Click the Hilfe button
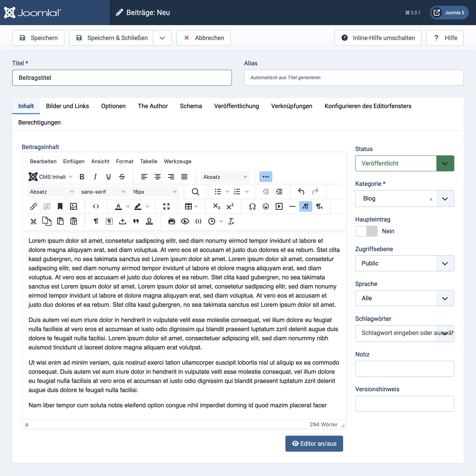Image resolution: width=476 pixels, height=476 pixels. [445, 38]
